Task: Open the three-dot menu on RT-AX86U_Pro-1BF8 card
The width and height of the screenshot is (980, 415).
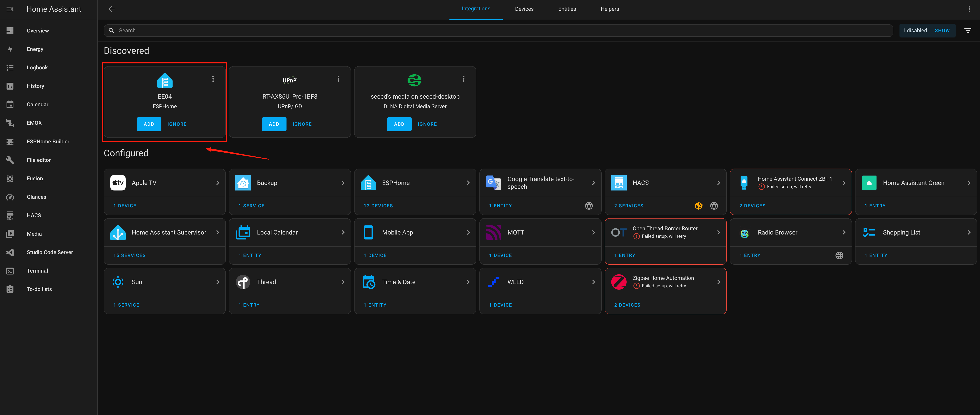Action: pyautogui.click(x=338, y=79)
